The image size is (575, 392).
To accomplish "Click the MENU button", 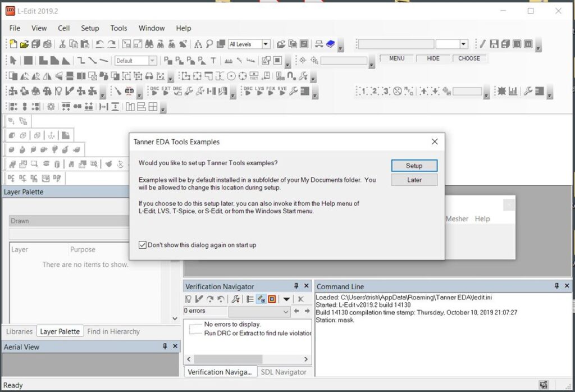I will (397, 58).
